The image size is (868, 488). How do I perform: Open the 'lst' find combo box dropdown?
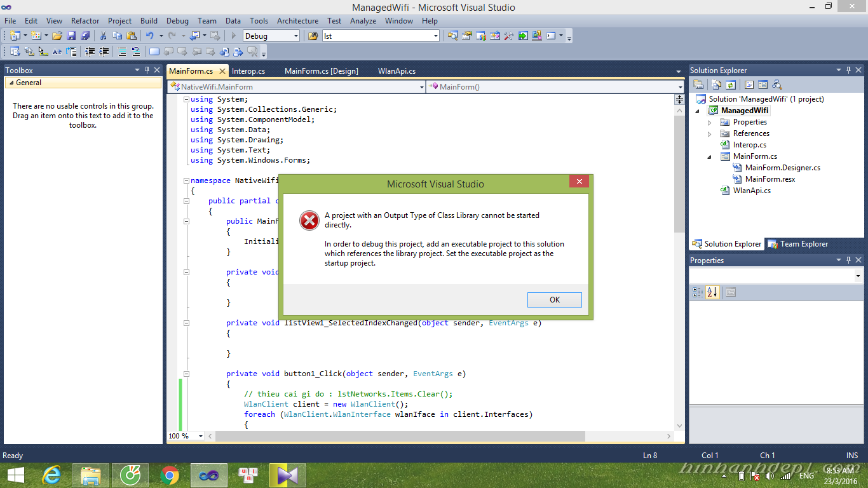point(435,36)
